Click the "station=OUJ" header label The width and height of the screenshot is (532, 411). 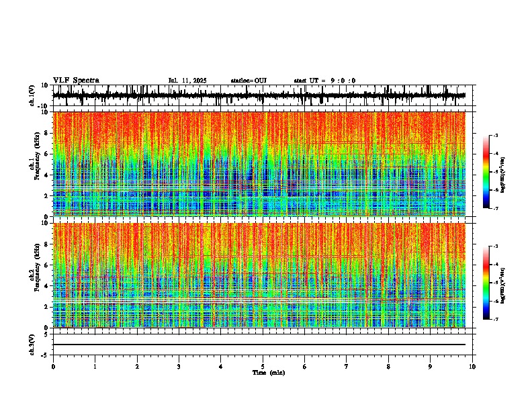(249, 81)
